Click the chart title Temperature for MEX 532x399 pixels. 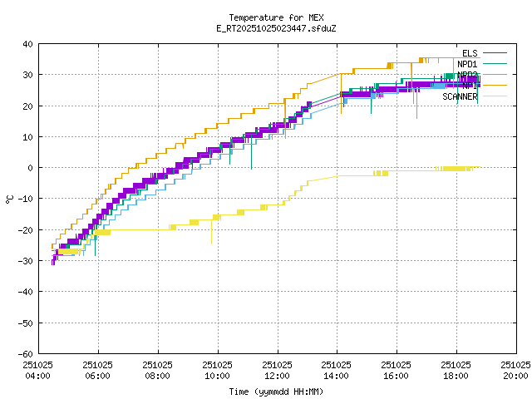276,17
